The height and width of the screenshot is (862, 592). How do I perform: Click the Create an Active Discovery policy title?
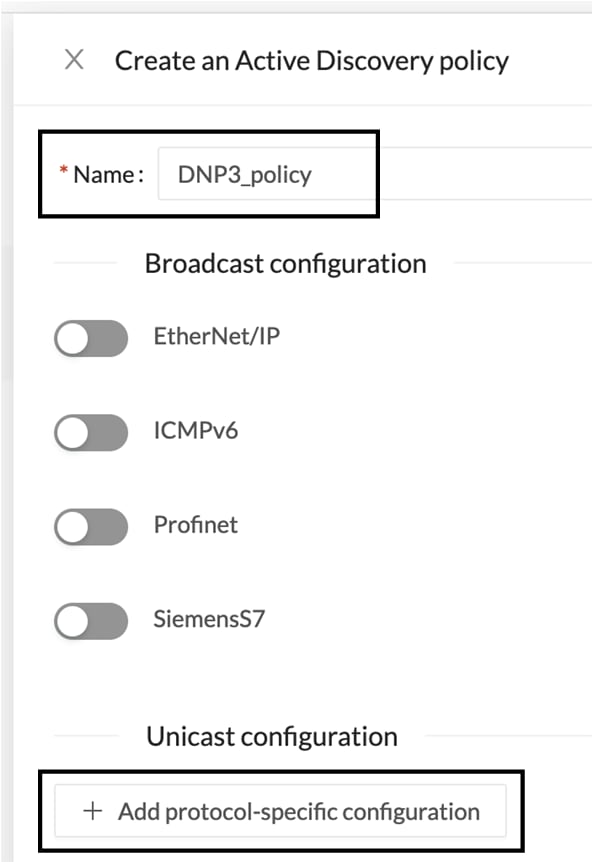coord(312,60)
